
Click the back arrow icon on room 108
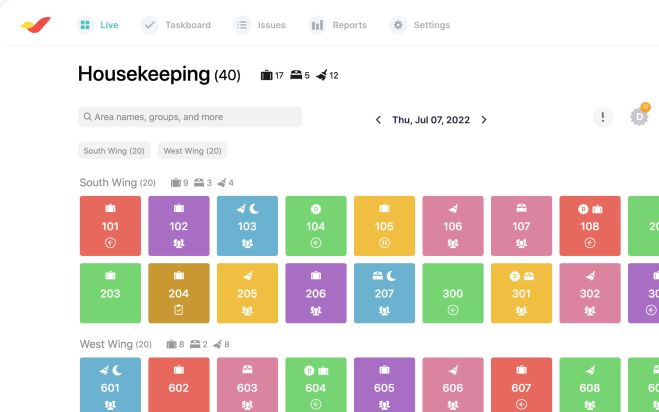pos(590,243)
